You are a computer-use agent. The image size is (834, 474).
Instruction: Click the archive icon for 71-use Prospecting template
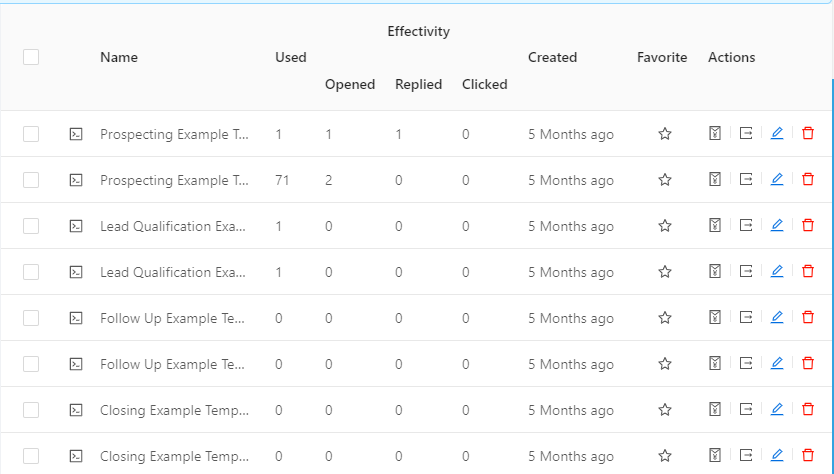coord(715,180)
